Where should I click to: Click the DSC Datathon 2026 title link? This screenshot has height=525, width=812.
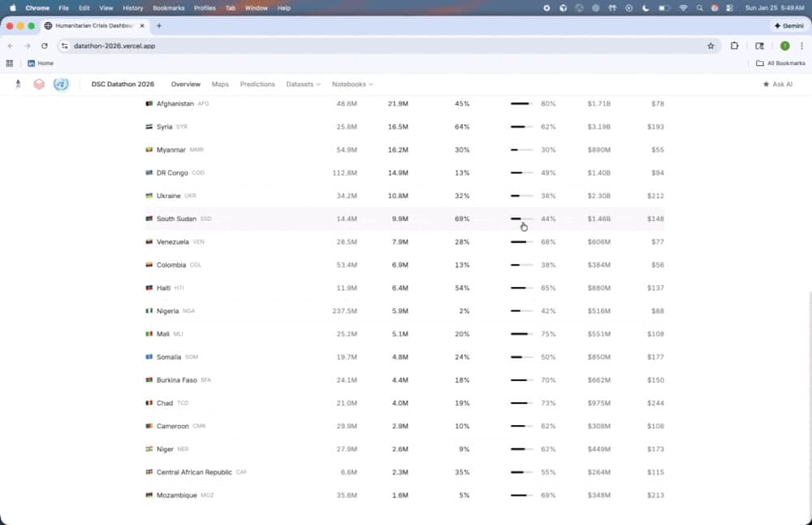[123, 84]
